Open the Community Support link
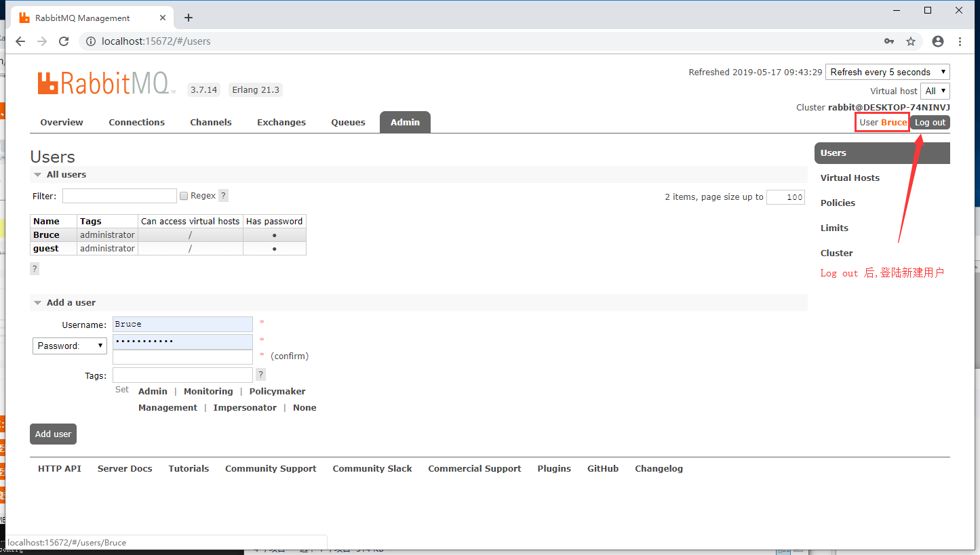The image size is (980, 555). pos(271,469)
